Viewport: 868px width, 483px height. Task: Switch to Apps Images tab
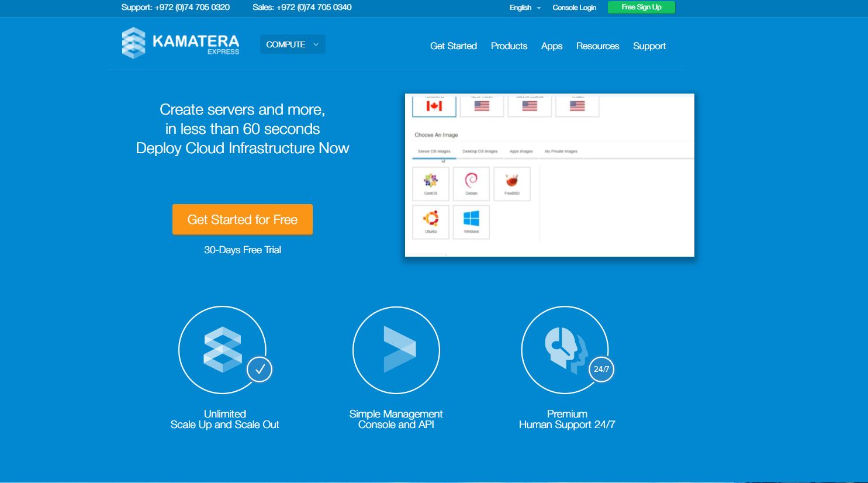pyautogui.click(x=521, y=151)
